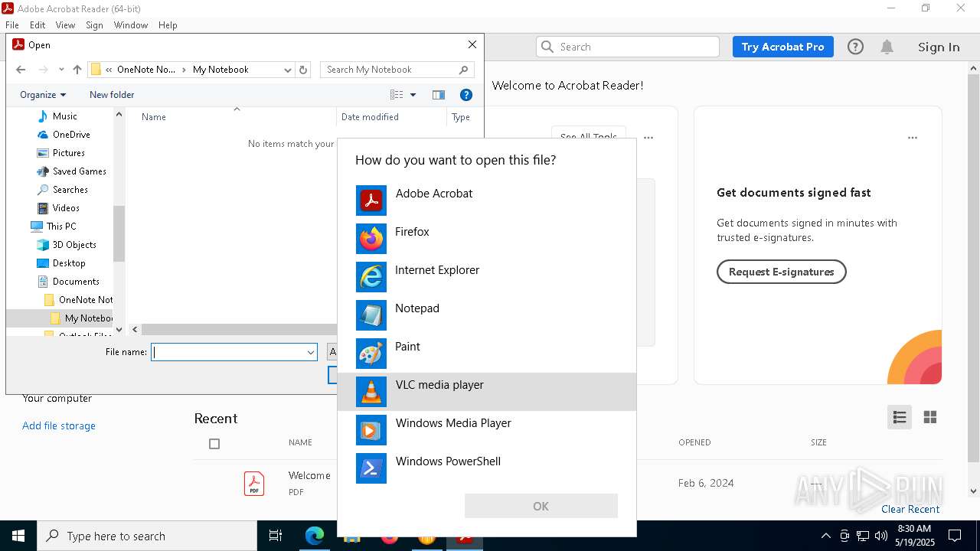Open the Window menu

(131, 25)
